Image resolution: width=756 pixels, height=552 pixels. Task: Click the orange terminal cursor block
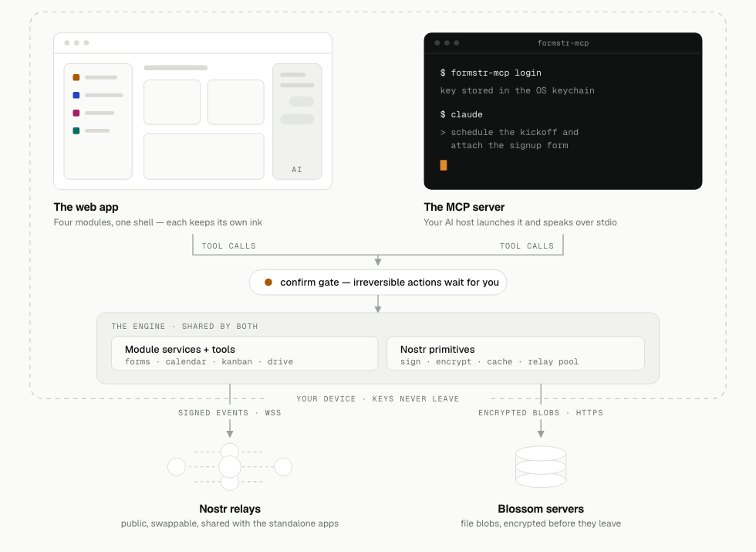tap(444, 165)
